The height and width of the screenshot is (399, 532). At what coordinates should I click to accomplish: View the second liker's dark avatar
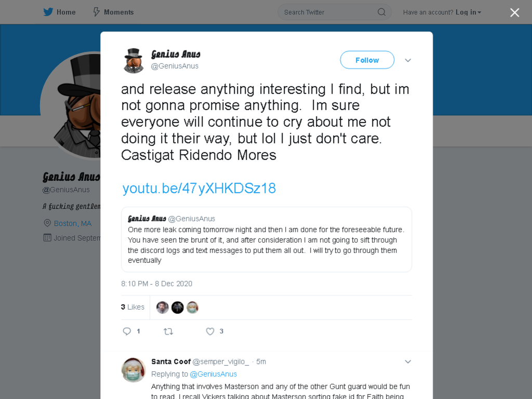[178, 308]
